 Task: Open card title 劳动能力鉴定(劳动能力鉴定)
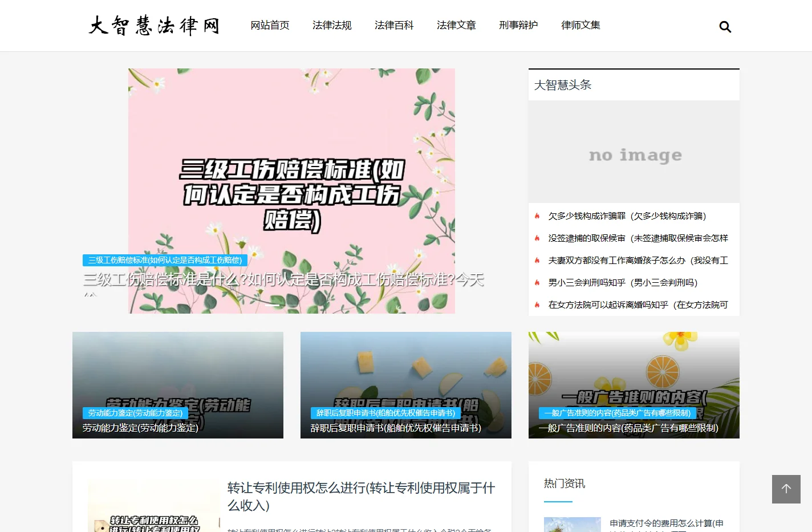140,428
